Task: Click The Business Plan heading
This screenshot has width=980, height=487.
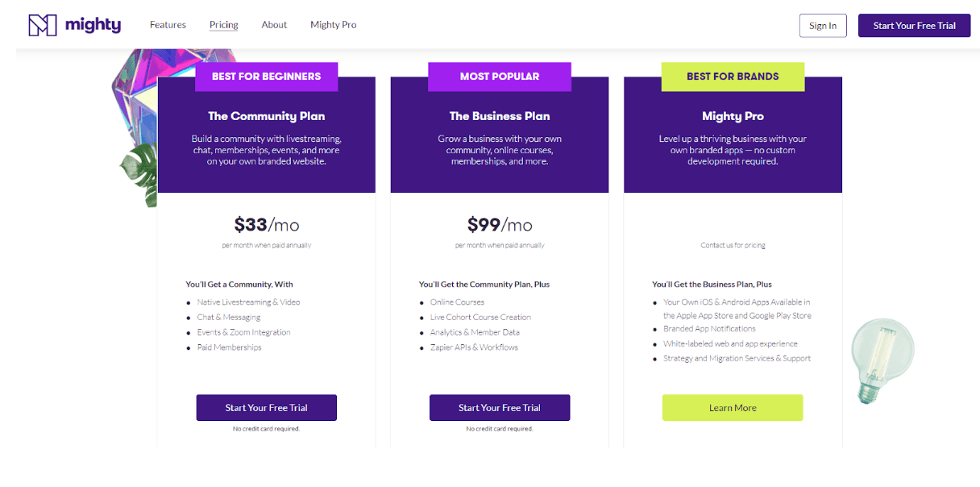Action: tap(499, 116)
